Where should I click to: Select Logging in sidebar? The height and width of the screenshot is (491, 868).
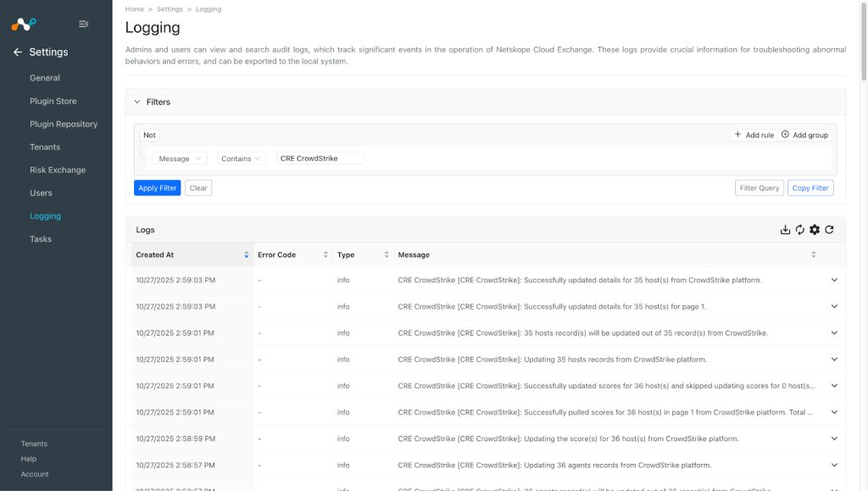pyautogui.click(x=46, y=216)
